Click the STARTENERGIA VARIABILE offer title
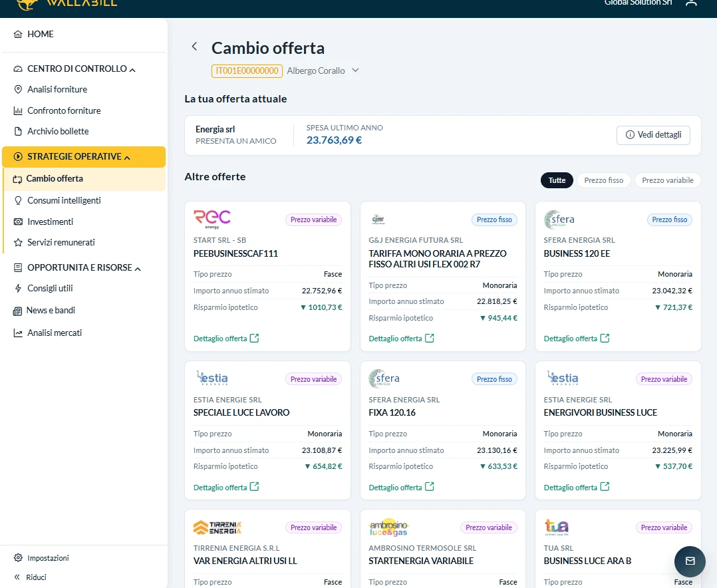717x588 pixels. tap(421, 561)
